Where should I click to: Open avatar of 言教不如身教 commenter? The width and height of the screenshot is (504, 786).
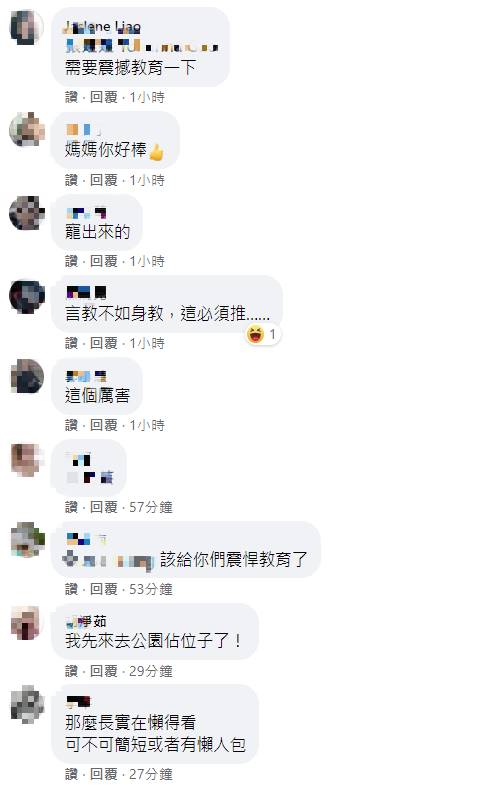click(x=27, y=296)
